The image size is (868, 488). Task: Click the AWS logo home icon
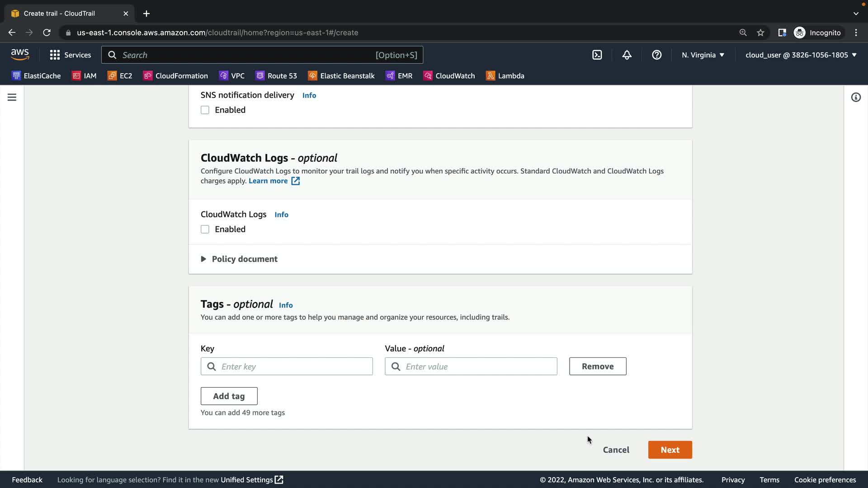click(20, 55)
